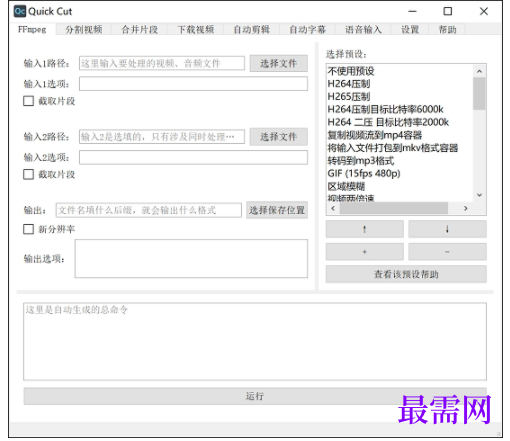This screenshot has width=510, height=441.
Task: Click 选择文件 button for input 1
Action: (x=279, y=63)
